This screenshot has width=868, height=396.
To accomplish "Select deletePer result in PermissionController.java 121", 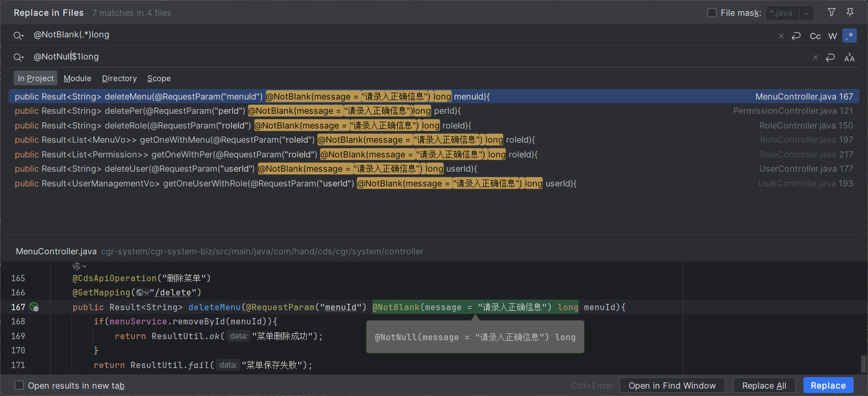I will [434, 111].
